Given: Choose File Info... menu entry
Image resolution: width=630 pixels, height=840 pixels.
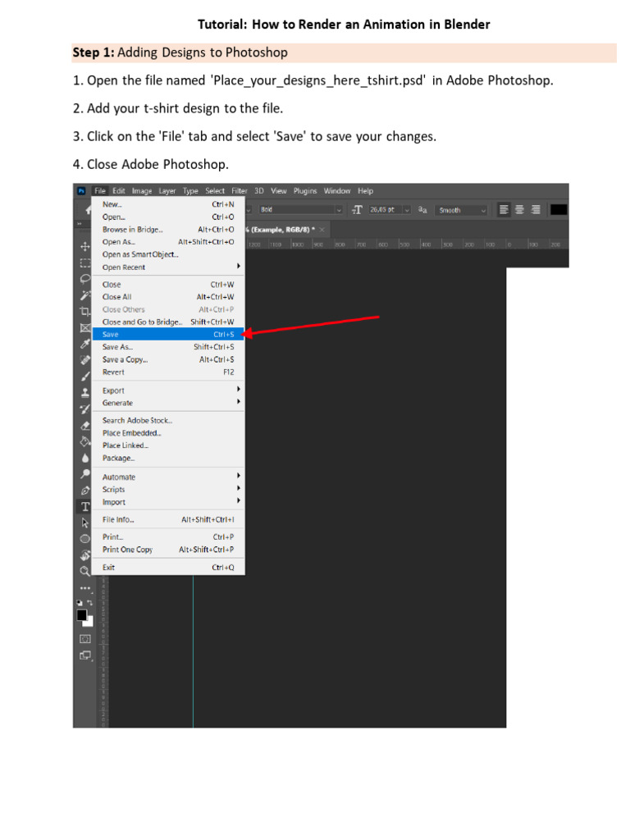Looking at the screenshot, I should [x=168, y=519].
